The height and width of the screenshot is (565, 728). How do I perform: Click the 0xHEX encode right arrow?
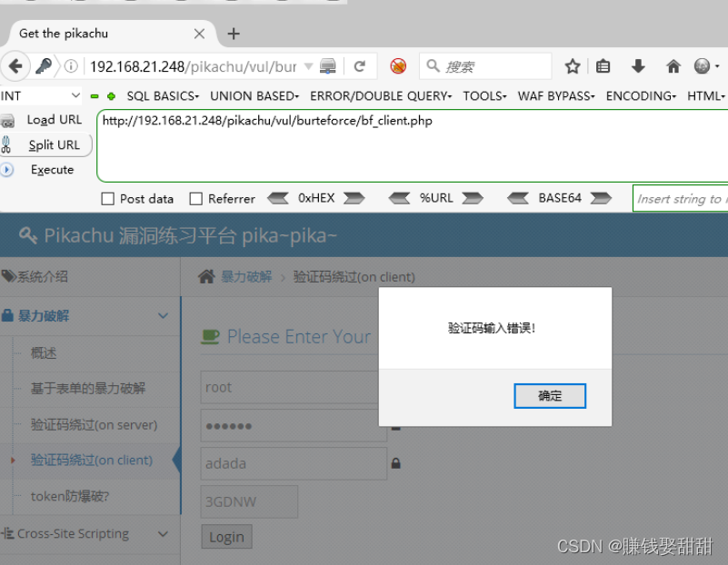354,199
